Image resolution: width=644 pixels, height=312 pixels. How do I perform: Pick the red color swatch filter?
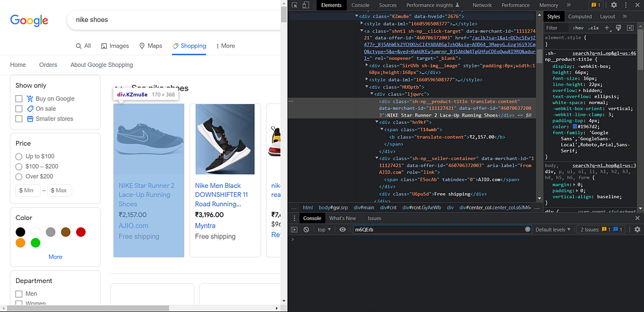pos(80,232)
